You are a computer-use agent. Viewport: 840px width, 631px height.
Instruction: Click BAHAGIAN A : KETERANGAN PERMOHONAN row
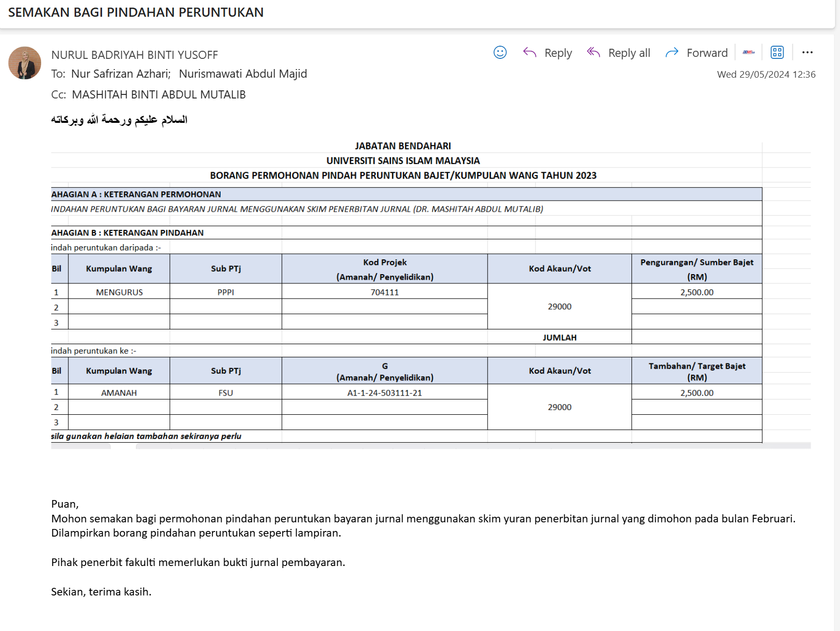(406, 194)
